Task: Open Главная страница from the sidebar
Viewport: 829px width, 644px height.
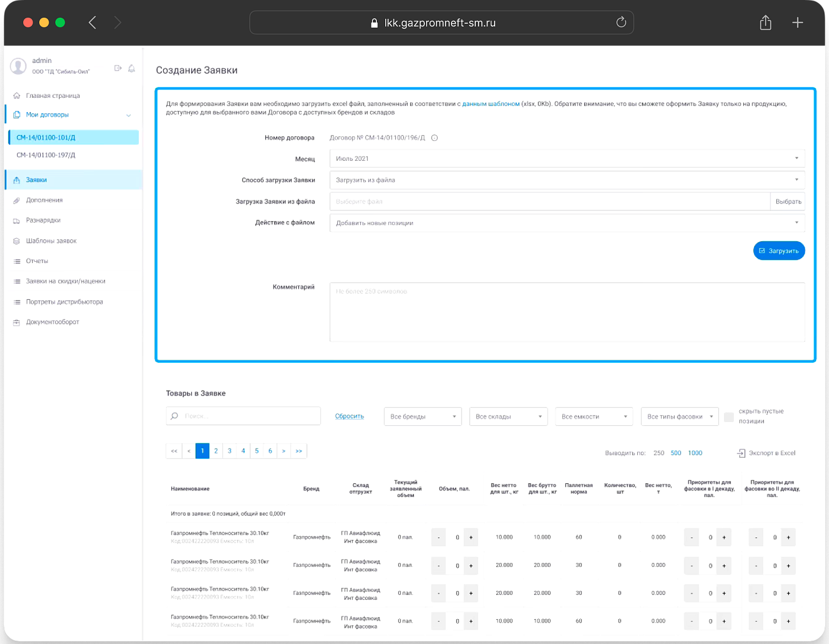Action: (53, 96)
